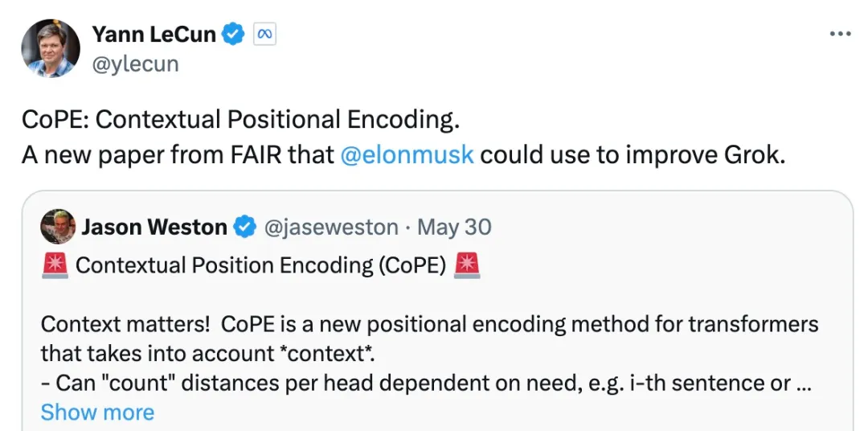Open the @ylecun handle
868x431 pixels.
pyautogui.click(x=135, y=64)
